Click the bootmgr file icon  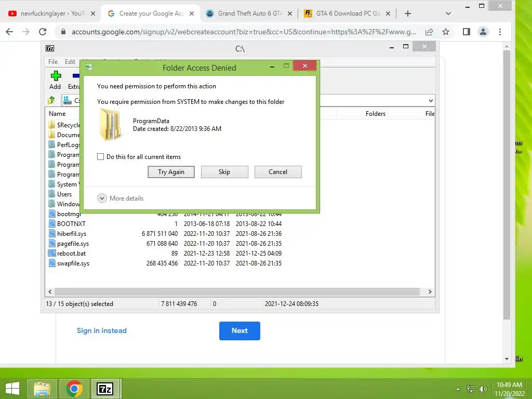point(52,214)
